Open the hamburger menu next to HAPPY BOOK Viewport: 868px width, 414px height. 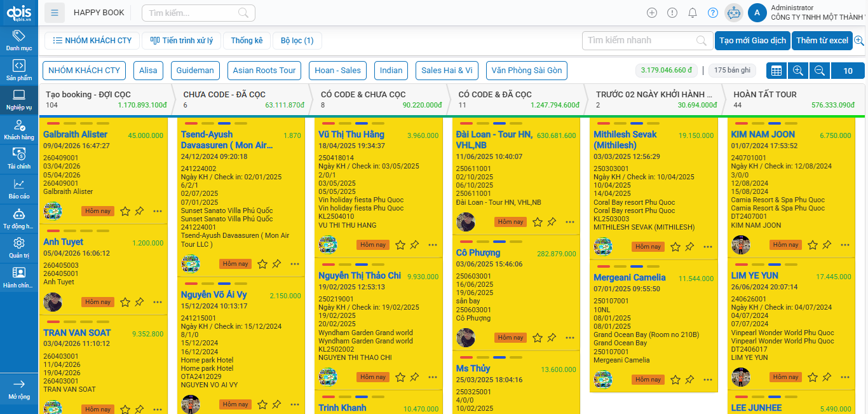pyautogui.click(x=55, y=13)
